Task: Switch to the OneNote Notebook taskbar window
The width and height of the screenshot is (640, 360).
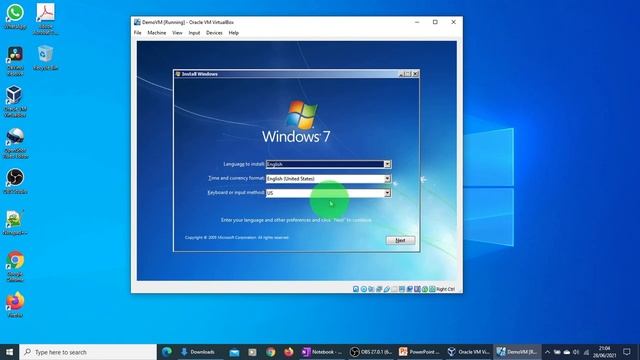Action: 322,352
